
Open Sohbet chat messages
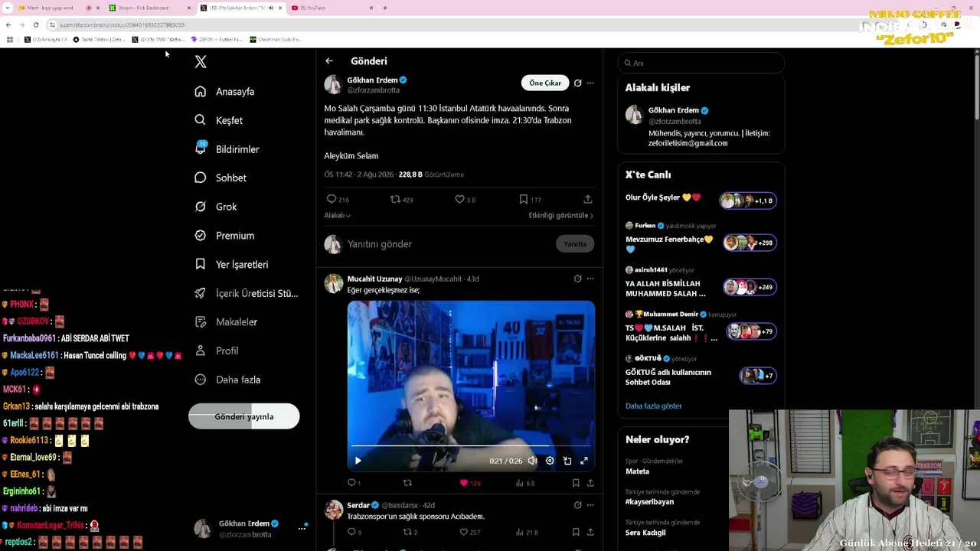click(220, 178)
